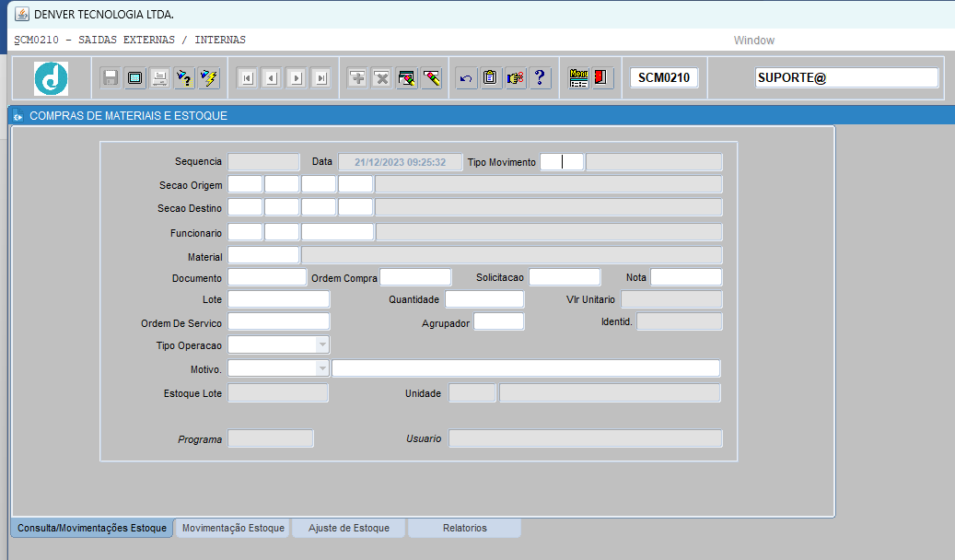
Task: Click the Delete record X icon
Action: pyautogui.click(x=382, y=78)
